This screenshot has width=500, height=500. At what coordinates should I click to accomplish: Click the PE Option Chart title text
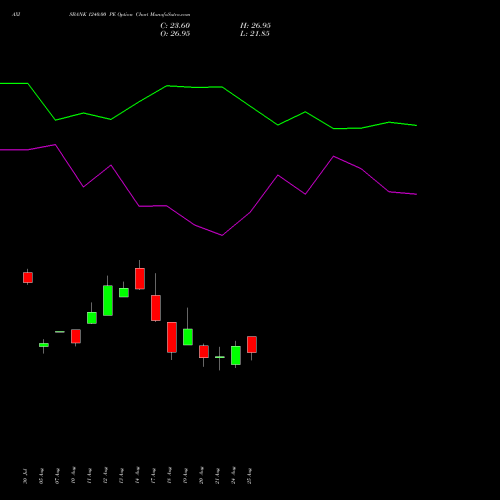pos(130,14)
